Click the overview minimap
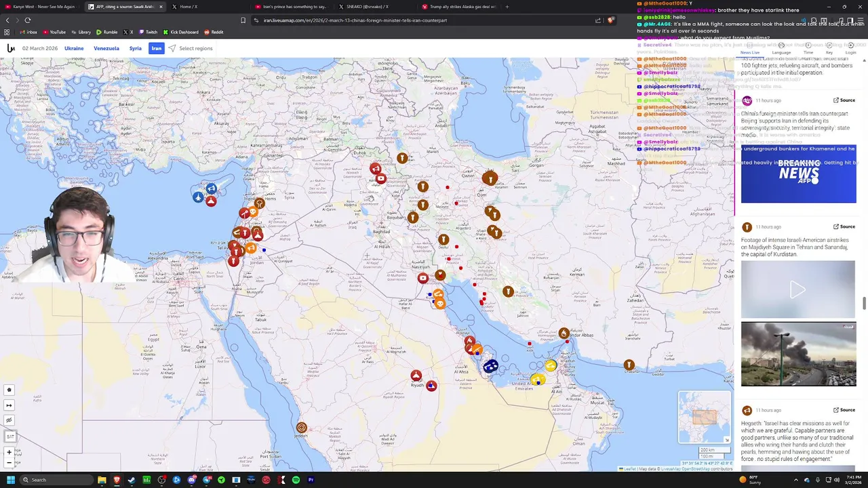Screen dimensions: 868x488 pyautogui.click(x=705, y=417)
